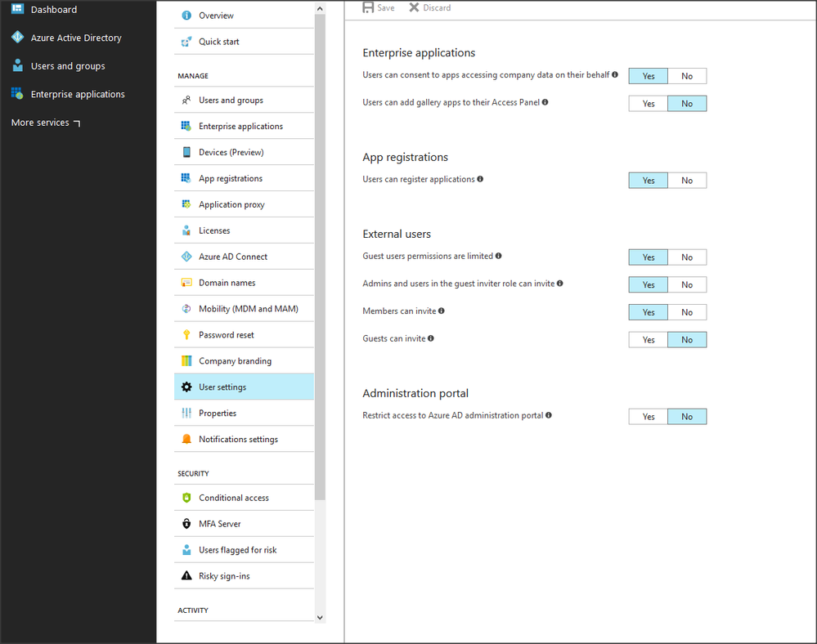Click the Properties sliders icon

[186, 413]
